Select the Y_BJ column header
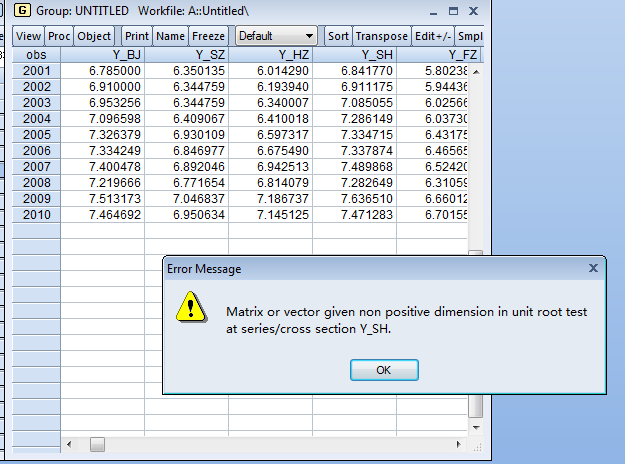Viewport: 625px width, 464px height. tap(102, 55)
